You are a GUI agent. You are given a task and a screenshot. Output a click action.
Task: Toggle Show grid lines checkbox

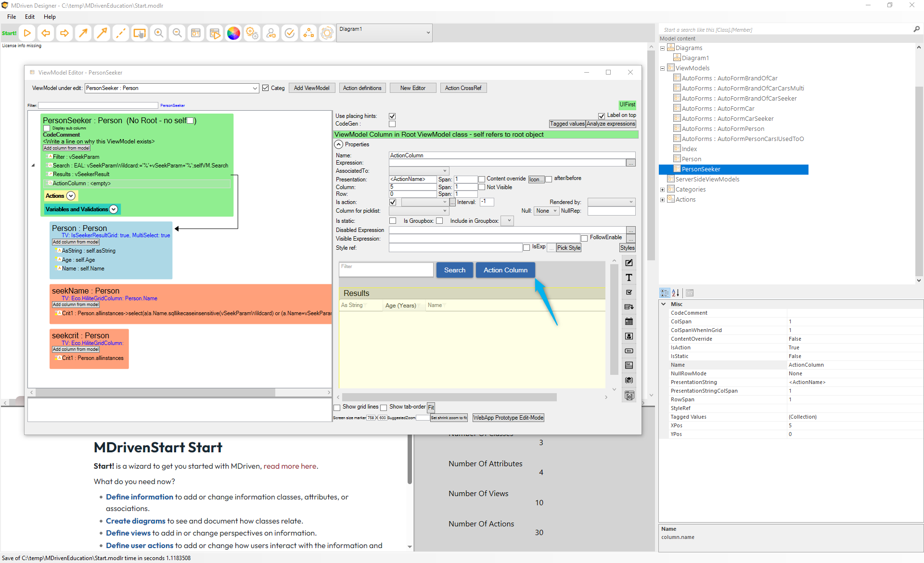pyautogui.click(x=337, y=408)
